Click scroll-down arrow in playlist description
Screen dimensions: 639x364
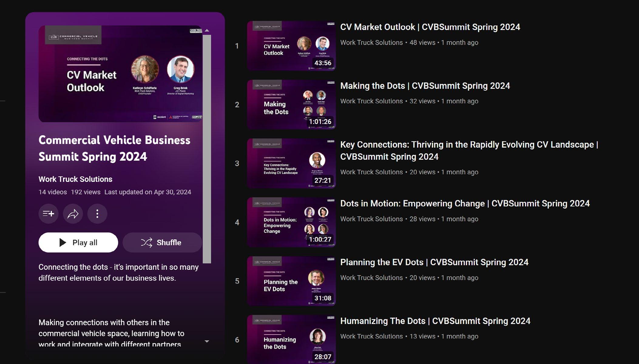[x=207, y=341]
